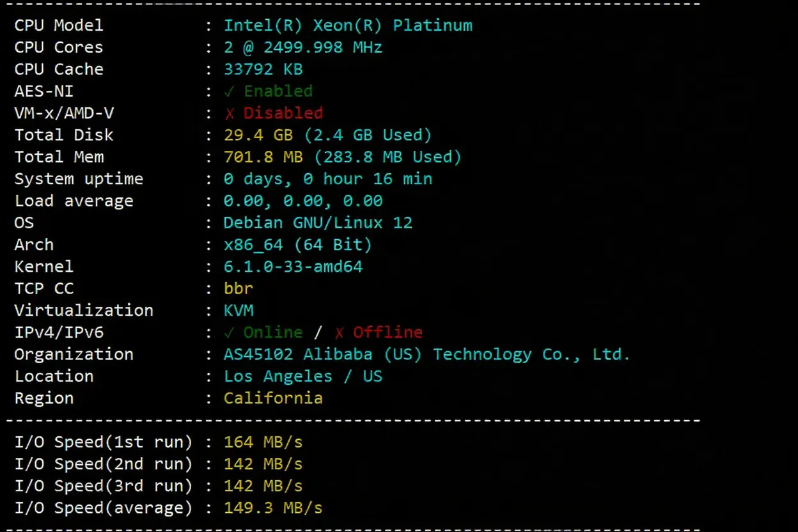Select '29.4 GB' total disk value
798x532 pixels.
click(258, 135)
